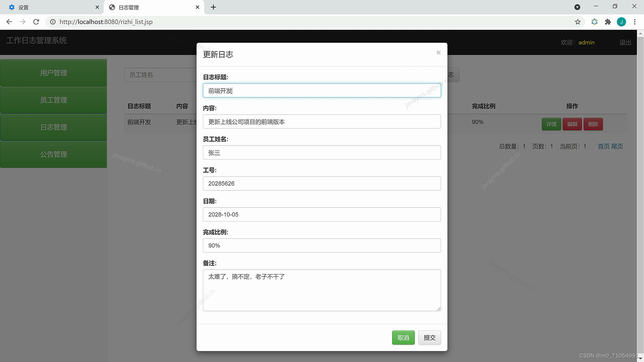Viewport: 644px width, 362px height.
Task: Close the 日志管理 tab
Action: pyautogui.click(x=197, y=7)
